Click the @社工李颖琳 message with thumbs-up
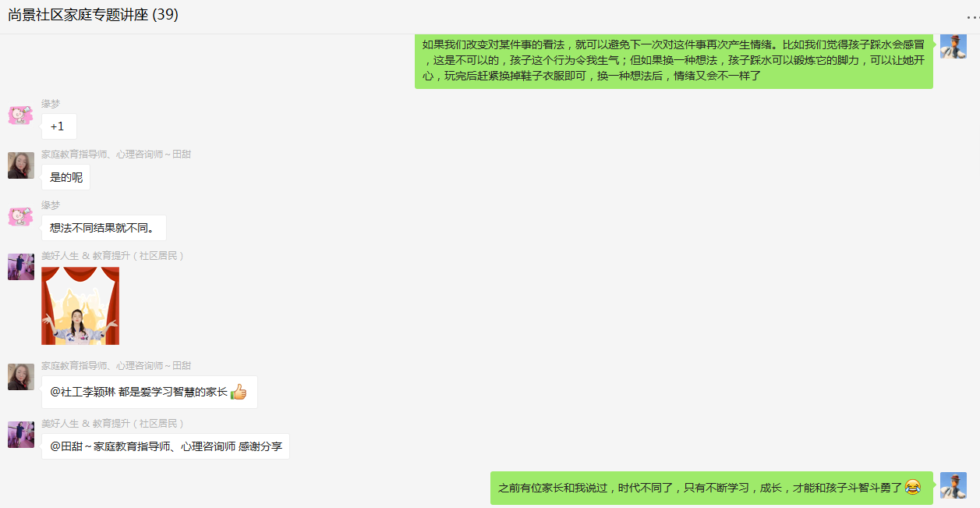 pos(150,392)
